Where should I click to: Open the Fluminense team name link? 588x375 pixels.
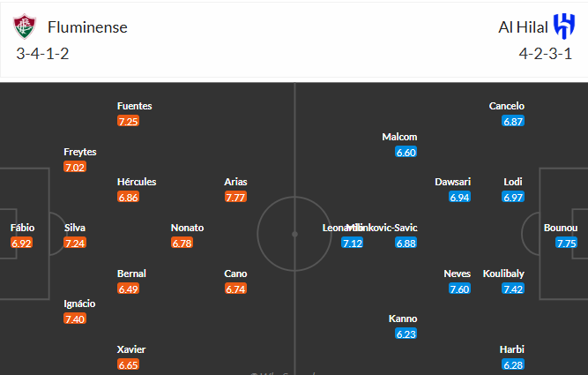click(87, 27)
